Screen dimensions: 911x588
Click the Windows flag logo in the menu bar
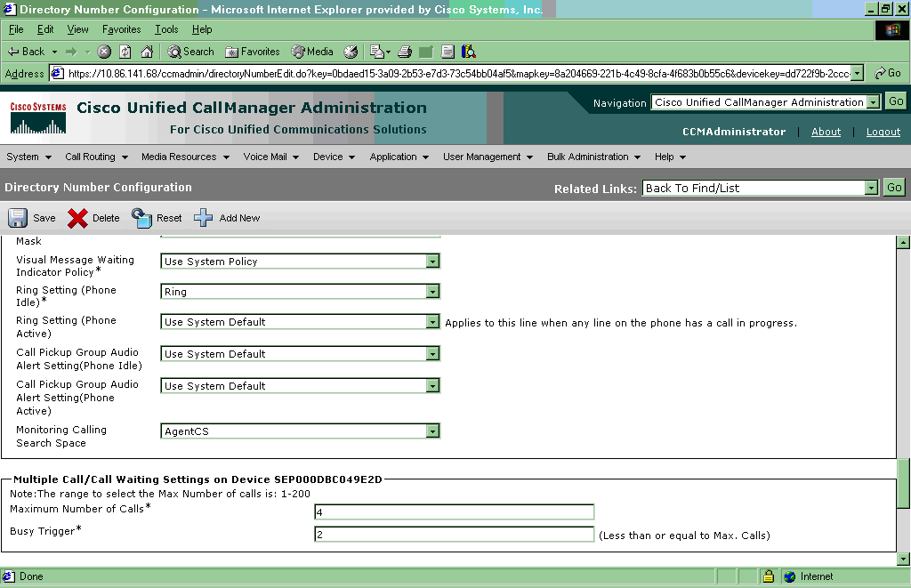(891, 30)
